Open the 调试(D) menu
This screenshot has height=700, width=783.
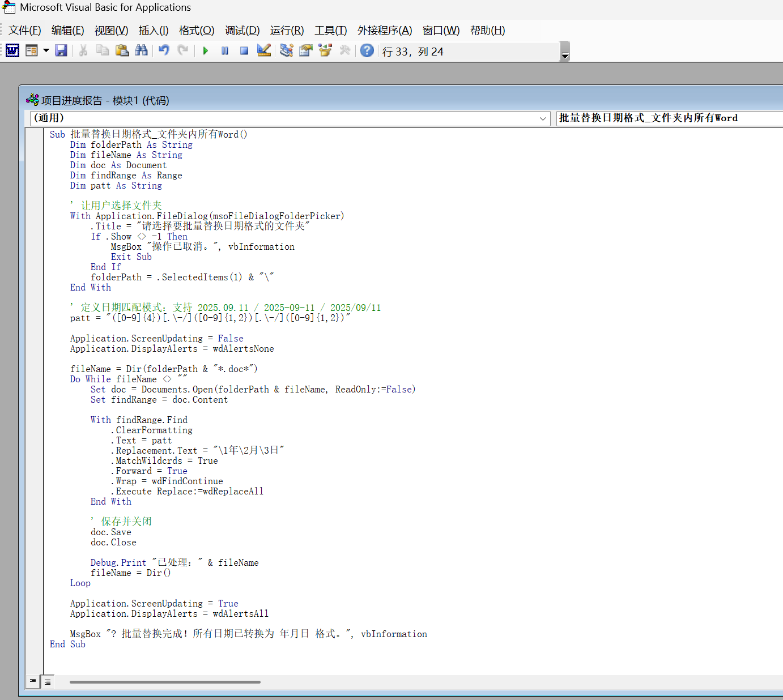(242, 31)
